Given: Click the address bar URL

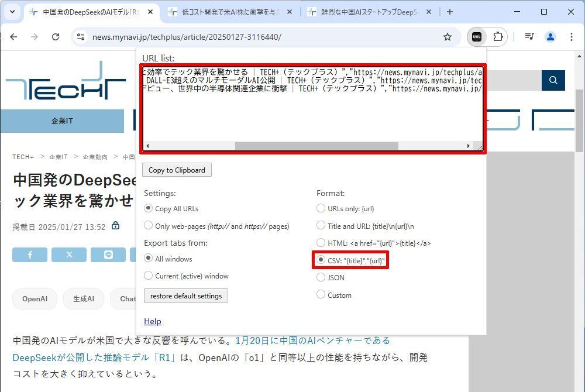Looking at the screenshot, I should pos(187,37).
